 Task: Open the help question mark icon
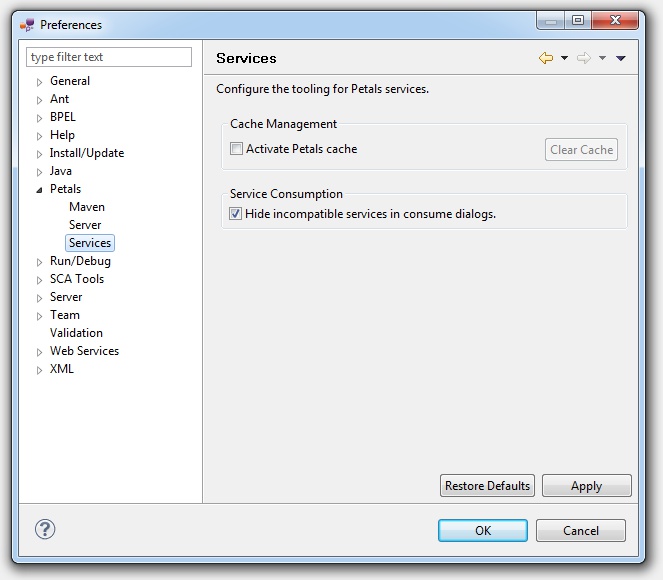tap(45, 530)
